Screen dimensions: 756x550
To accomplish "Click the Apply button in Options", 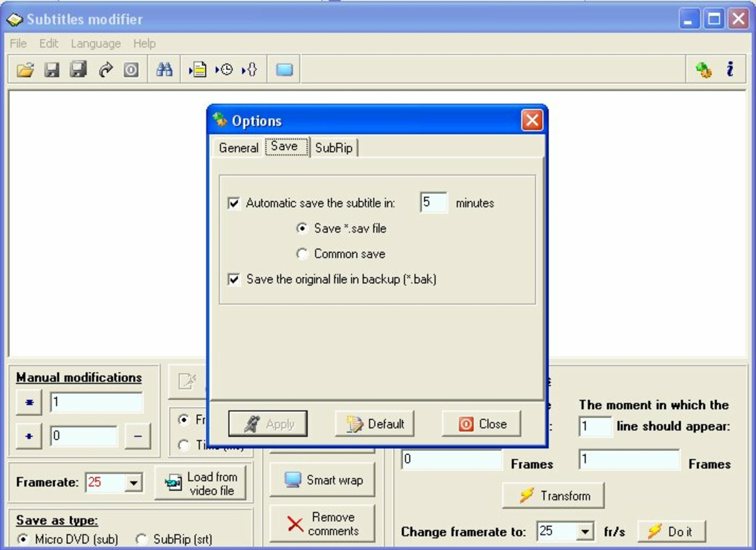I will tap(267, 423).
